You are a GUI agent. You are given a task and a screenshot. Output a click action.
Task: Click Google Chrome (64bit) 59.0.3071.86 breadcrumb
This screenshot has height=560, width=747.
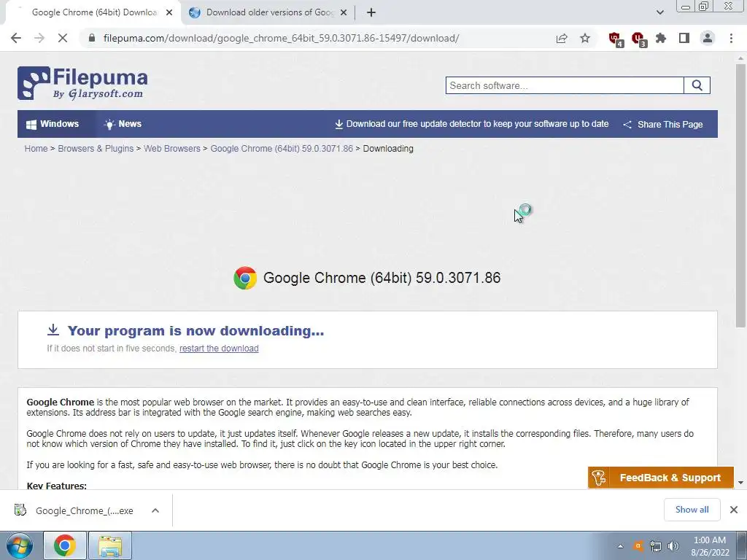(x=282, y=149)
